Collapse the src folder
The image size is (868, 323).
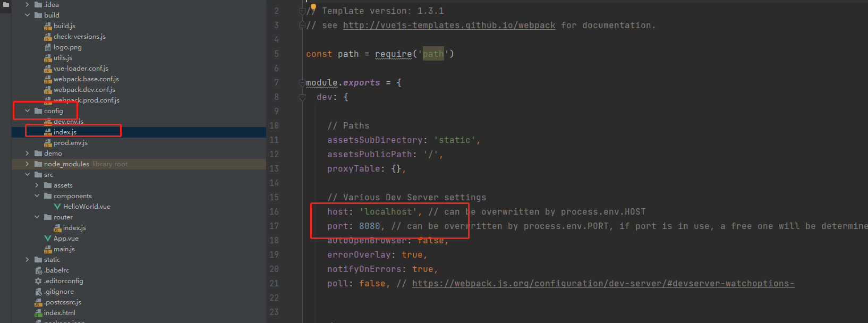click(28, 175)
